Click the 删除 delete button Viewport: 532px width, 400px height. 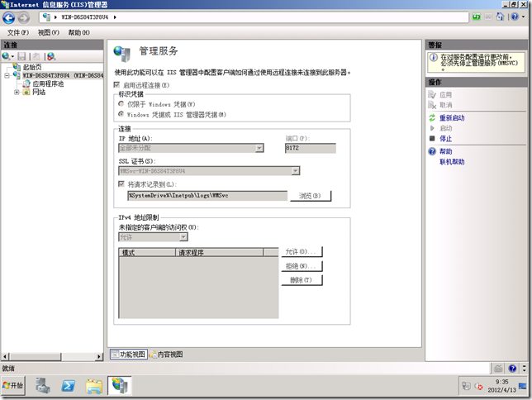[x=302, y=280]
